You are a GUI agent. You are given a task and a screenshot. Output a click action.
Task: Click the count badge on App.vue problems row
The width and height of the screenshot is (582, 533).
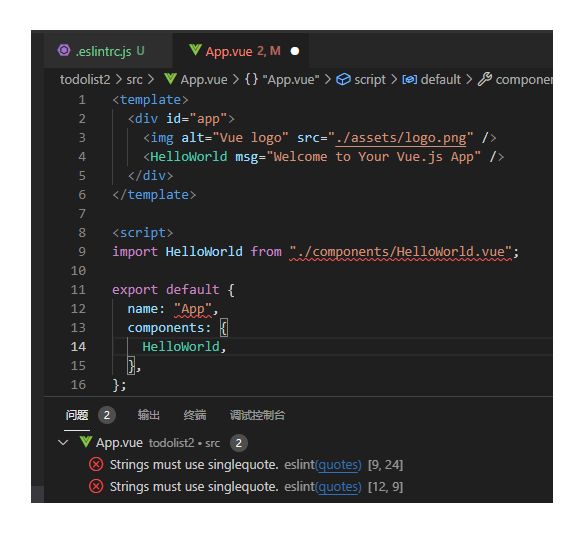[x=239, y=443]
